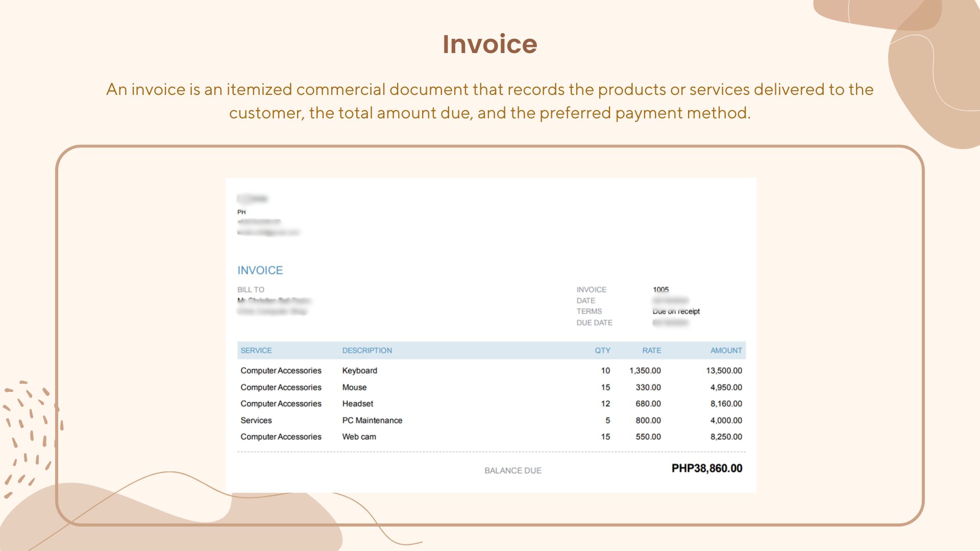Select the Keyboard description cell
The image size is (980, 551).
[x=359, y=371]
